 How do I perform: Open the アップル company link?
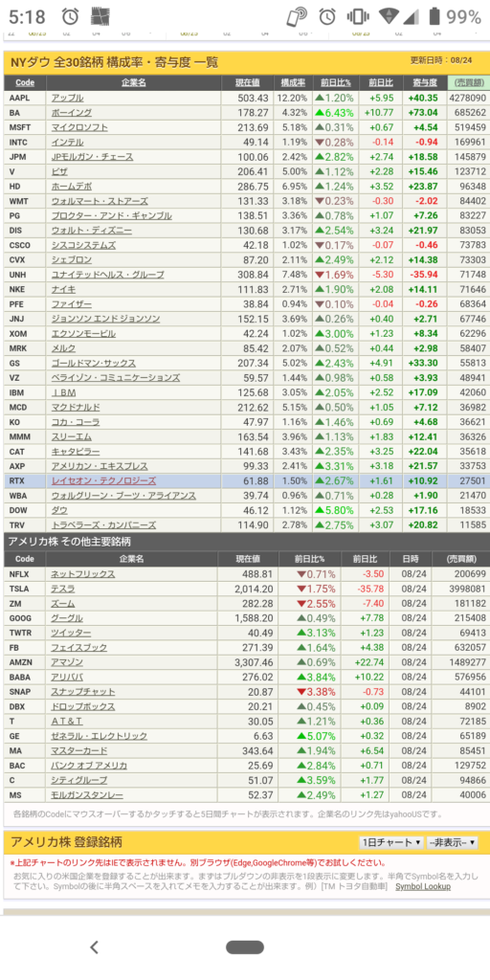click(67, 98)
